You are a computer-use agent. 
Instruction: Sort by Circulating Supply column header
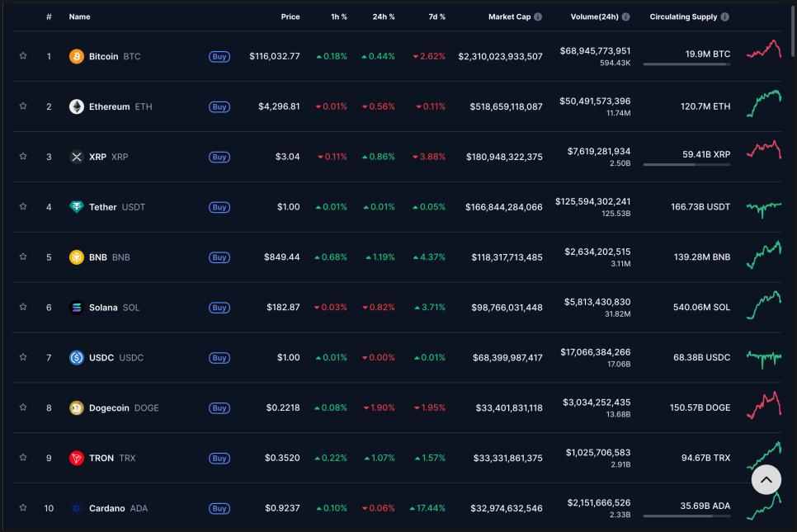pos(683,16)
